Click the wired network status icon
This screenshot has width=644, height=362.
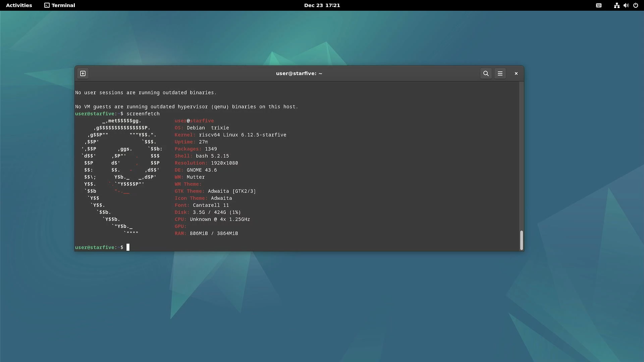pyautogui.click(x=616, y=5)
